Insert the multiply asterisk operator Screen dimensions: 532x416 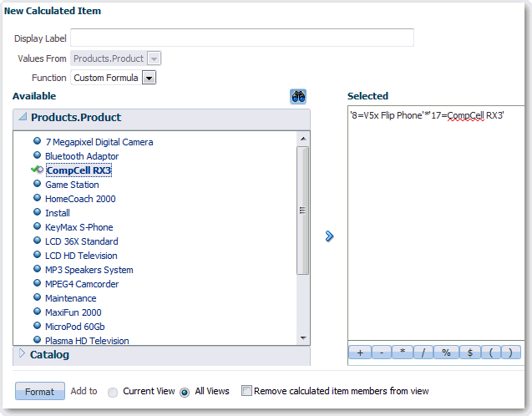[403, 353]
